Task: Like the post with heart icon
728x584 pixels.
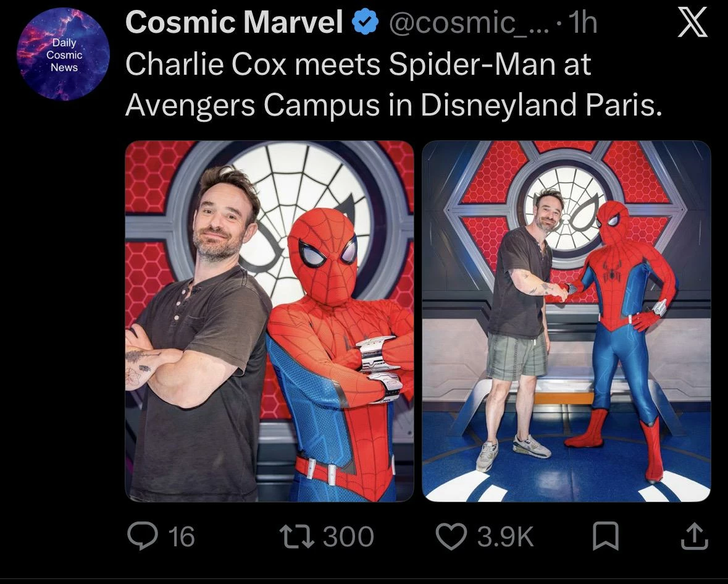Action: click(451, 536)
